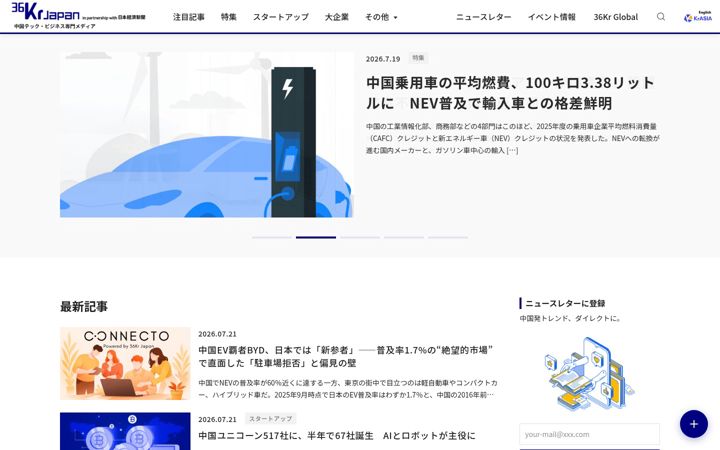Open the CONNECTO article thumbnail
Viewport: 720px width, 450px height.
(125, 363)
